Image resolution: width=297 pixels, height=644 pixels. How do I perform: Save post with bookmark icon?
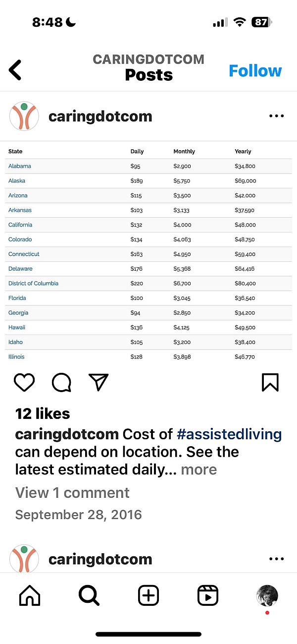pyautogui.click(x=270, y=382)
